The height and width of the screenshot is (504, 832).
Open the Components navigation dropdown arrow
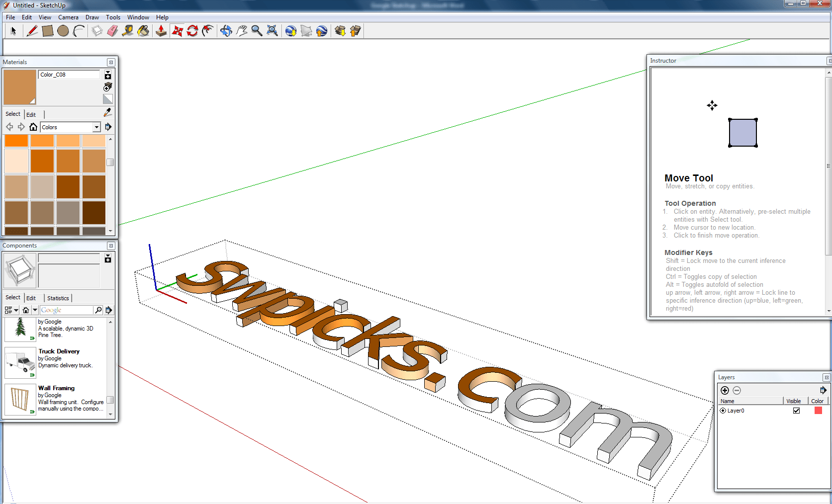click(35, 310)
